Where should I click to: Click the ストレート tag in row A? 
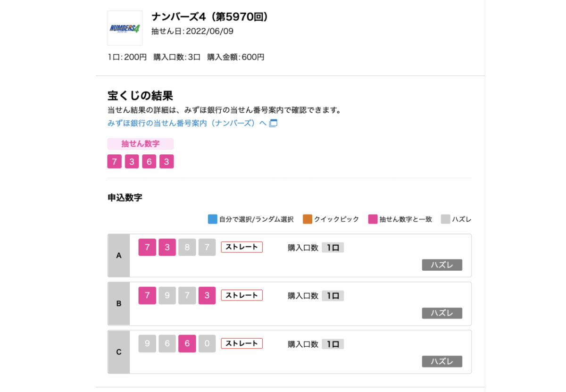click(241, 247)
